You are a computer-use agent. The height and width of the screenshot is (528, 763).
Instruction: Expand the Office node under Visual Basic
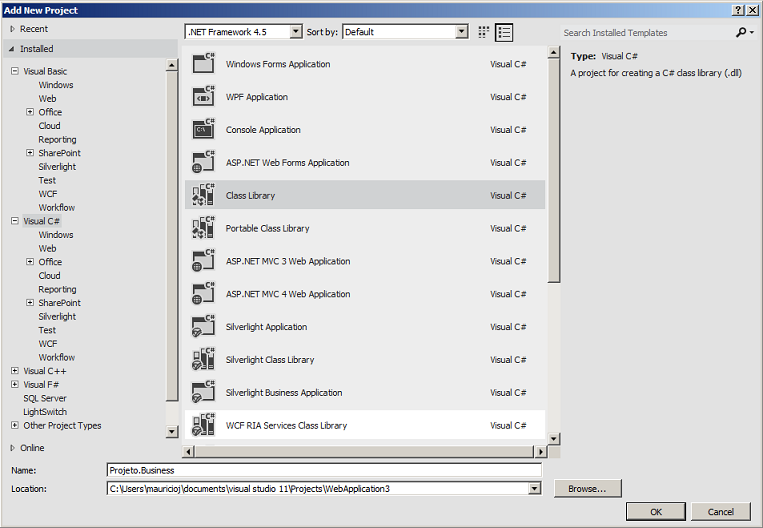[30, 112]
